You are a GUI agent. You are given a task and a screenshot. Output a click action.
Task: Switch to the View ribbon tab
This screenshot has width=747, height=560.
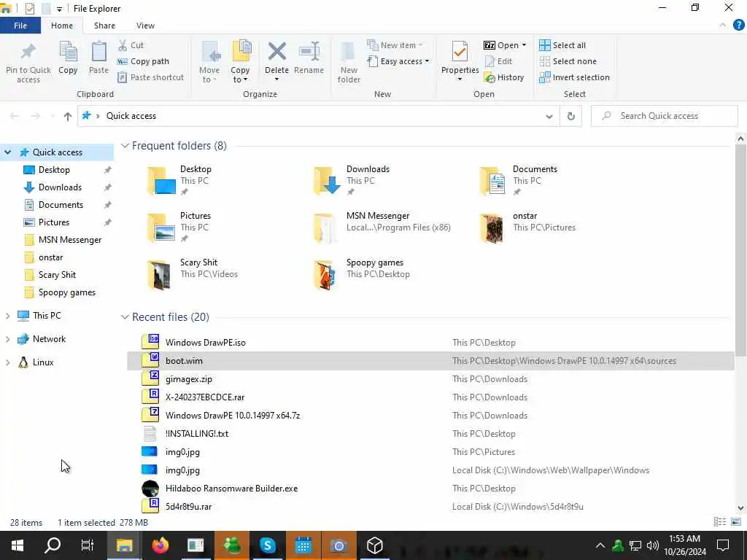coord(145,26)
